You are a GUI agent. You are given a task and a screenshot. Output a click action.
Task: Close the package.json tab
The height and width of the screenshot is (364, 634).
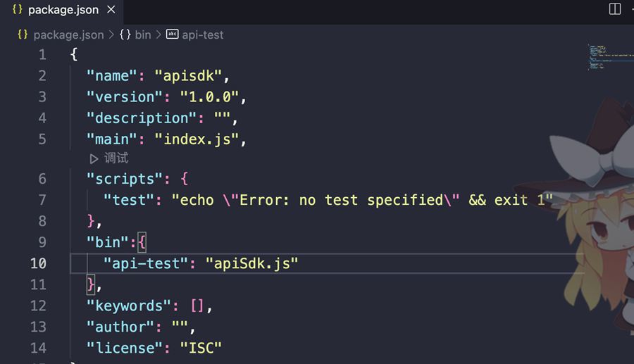(x=111, y=10)
